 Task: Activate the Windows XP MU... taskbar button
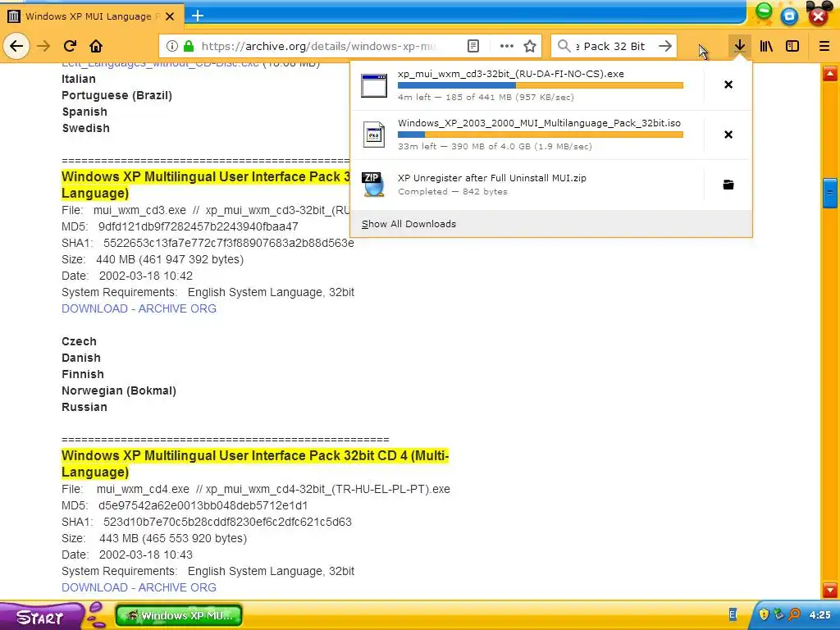178,615
